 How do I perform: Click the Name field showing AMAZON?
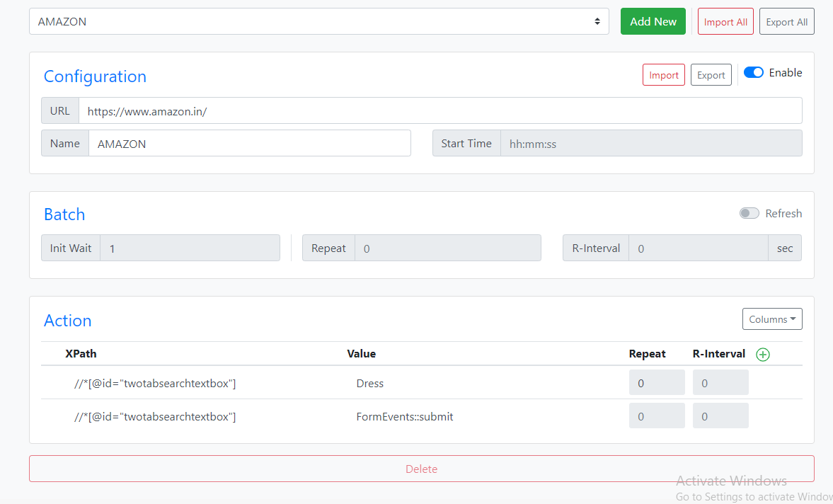tap(248, 143)
